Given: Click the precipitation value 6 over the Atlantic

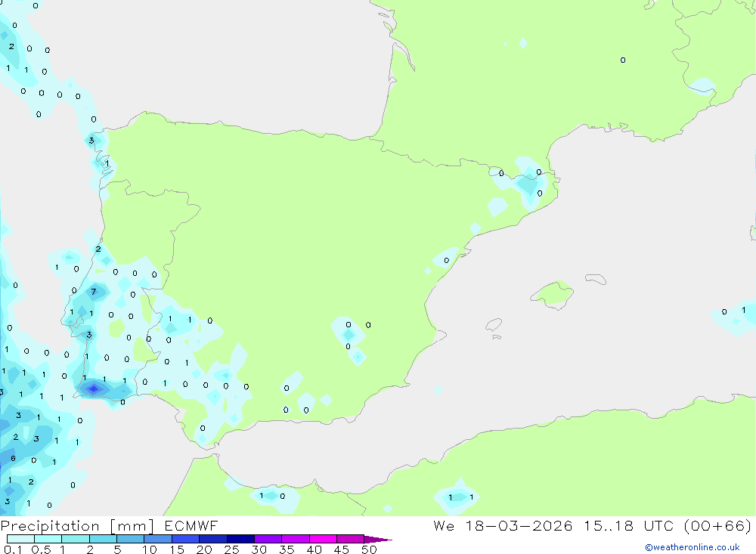Looking at the screenshot, I should 13,459.
